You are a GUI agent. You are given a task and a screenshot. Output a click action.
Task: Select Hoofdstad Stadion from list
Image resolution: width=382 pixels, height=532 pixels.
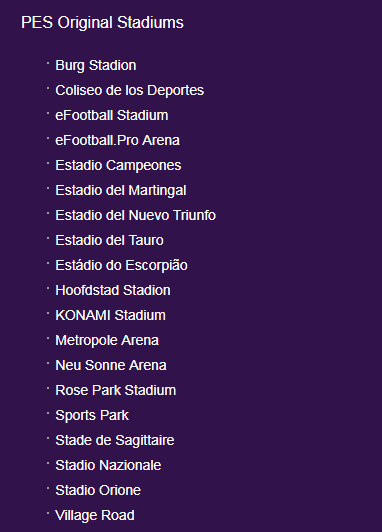113,290
